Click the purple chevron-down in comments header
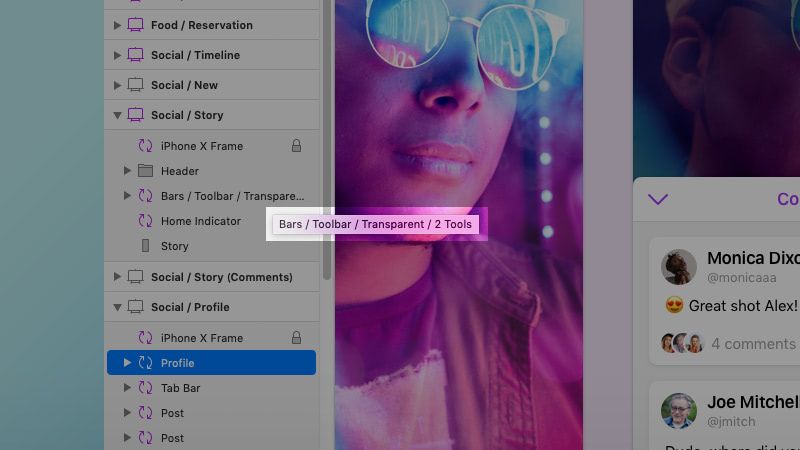The image size is (800, 450). coord(658,199)
